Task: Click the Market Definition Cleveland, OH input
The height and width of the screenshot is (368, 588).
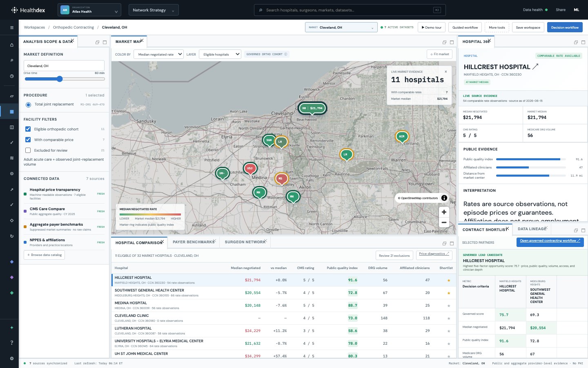Action: coord(64,66)
